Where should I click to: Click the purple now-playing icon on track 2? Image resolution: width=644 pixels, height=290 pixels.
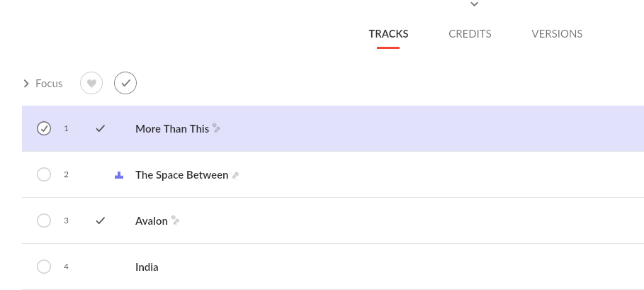tap(119, 175)
